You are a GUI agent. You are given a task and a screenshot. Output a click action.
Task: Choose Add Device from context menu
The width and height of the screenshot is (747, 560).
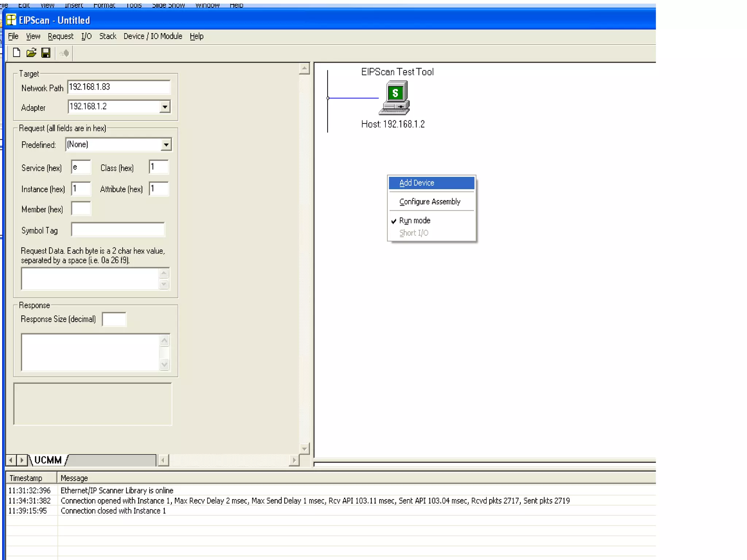(x=417, y=183)
